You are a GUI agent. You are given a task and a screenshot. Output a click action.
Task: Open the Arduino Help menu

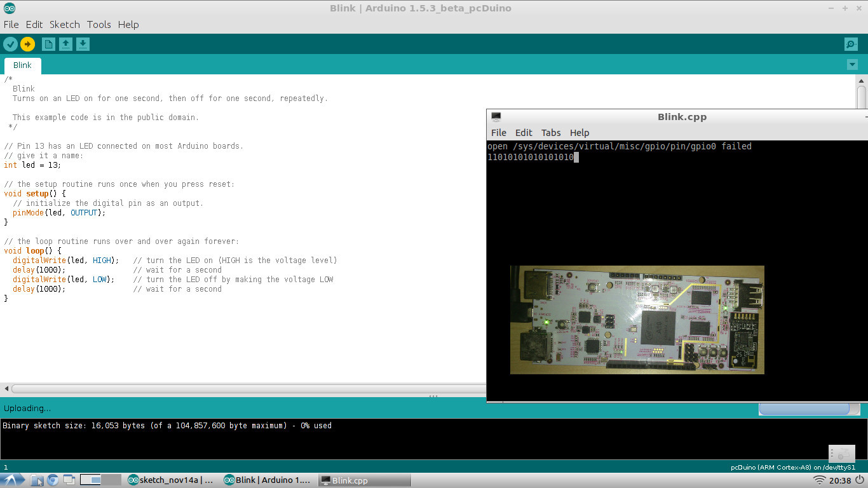click(x=128, y=24)
